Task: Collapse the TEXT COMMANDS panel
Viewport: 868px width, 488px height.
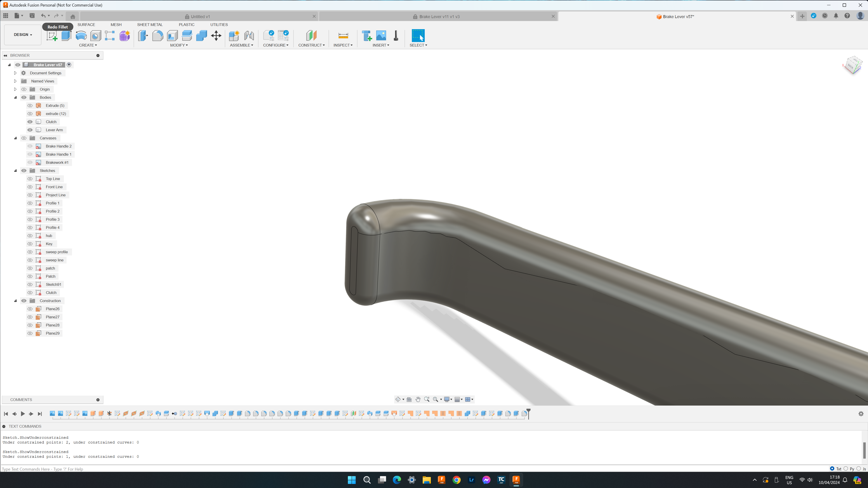Action: pos(3,426)
